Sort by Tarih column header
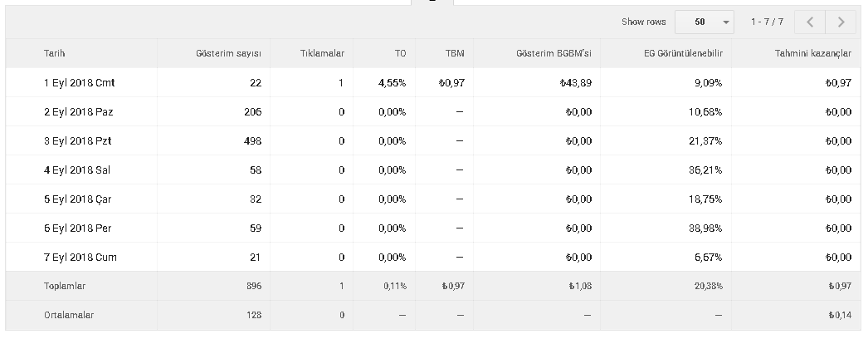The height and width of the screenshot is (339, 868). tap(54, 54)
